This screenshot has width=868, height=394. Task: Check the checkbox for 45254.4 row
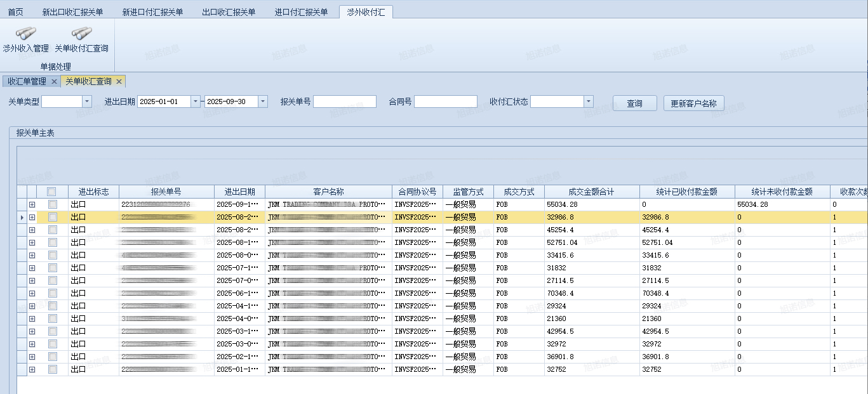(x=52, y=230)
